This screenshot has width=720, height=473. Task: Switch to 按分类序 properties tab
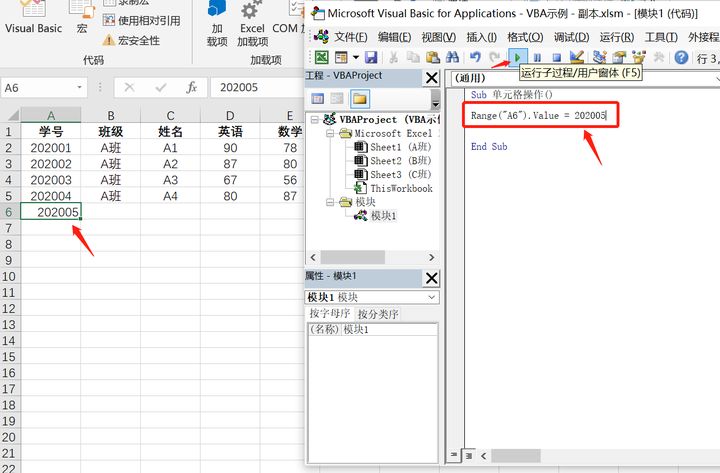[x=377, y=314]
